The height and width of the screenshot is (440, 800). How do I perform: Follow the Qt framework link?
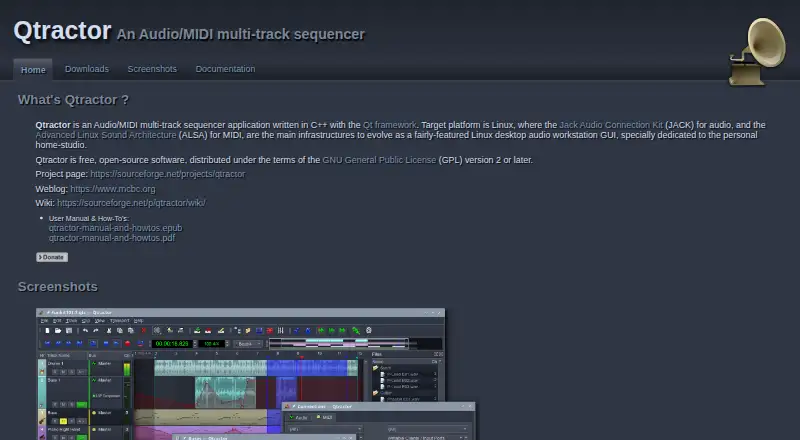click(389, 125)
